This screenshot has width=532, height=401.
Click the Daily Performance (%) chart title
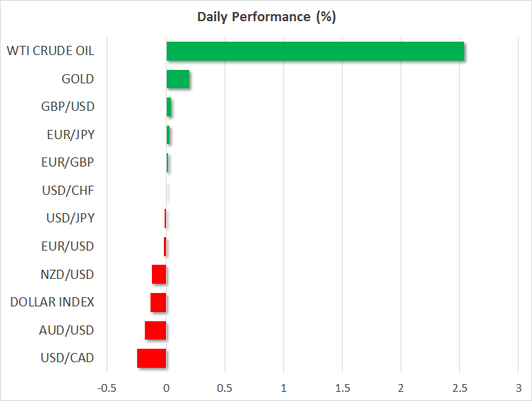point(266,17)
